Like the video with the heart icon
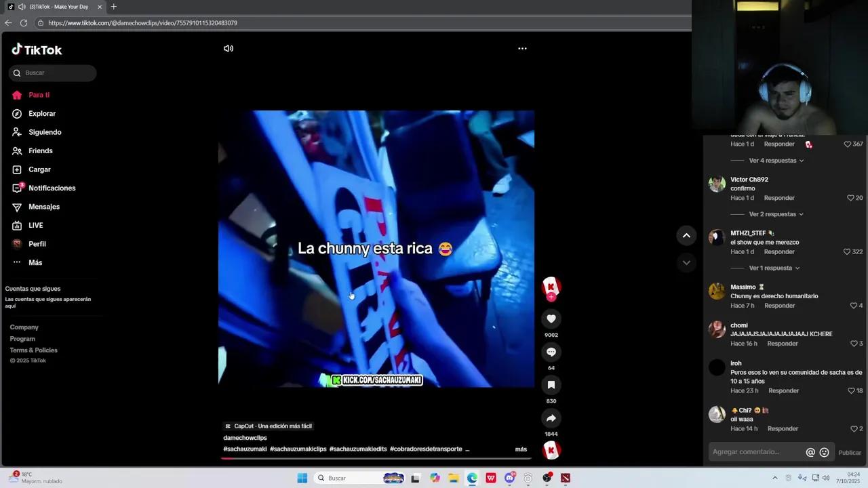Screen dimensions: 868x488 click(x=551, y=319)
